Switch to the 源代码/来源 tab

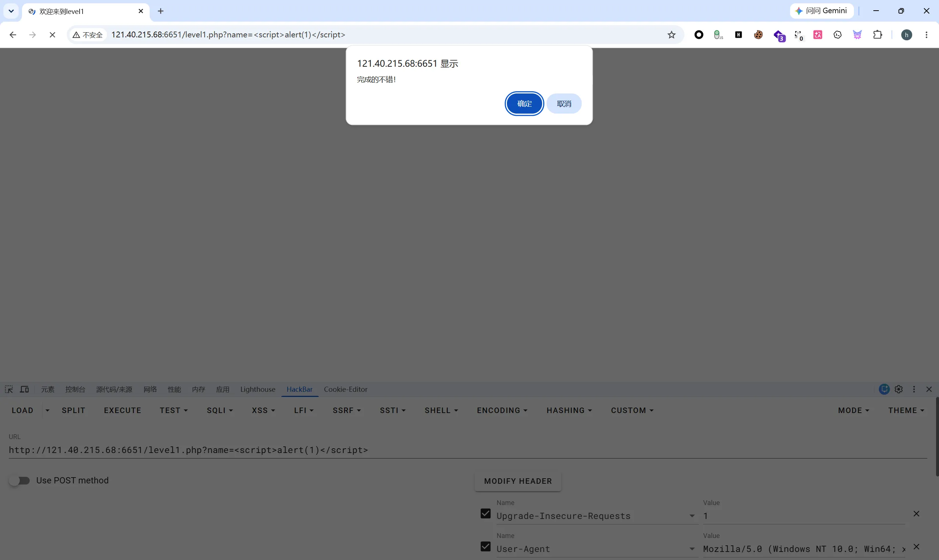click(x=114, y=389)
